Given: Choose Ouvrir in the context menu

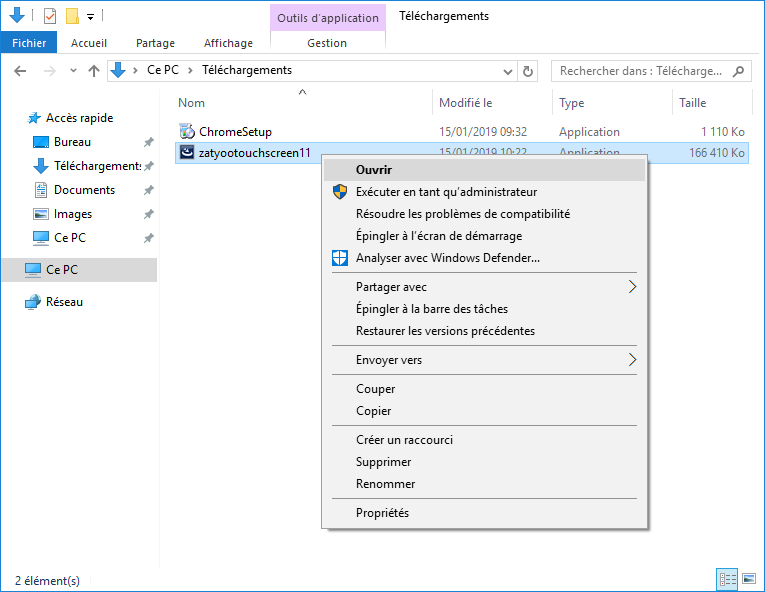Looking at the screenshot, I should point(484,170).
